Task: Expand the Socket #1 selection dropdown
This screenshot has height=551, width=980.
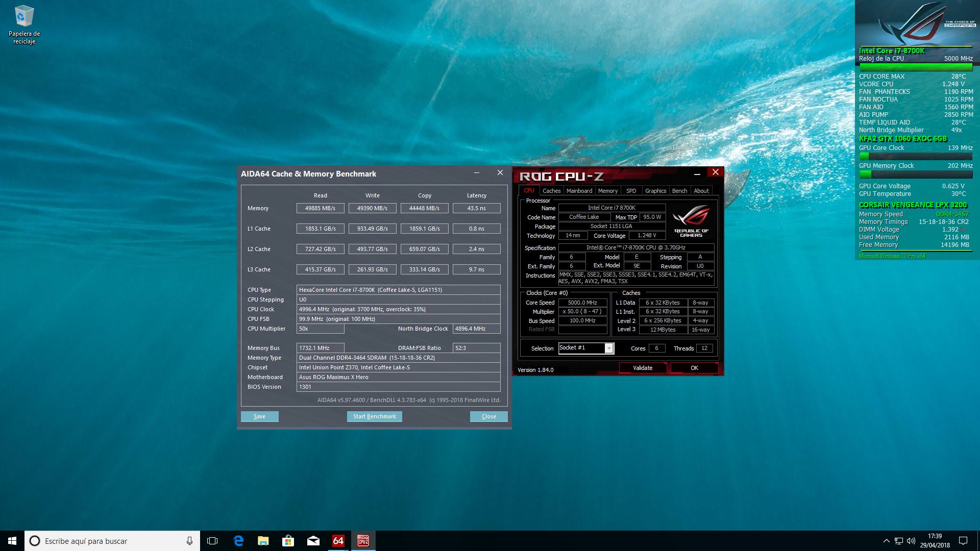Action: tap(608, 348)
